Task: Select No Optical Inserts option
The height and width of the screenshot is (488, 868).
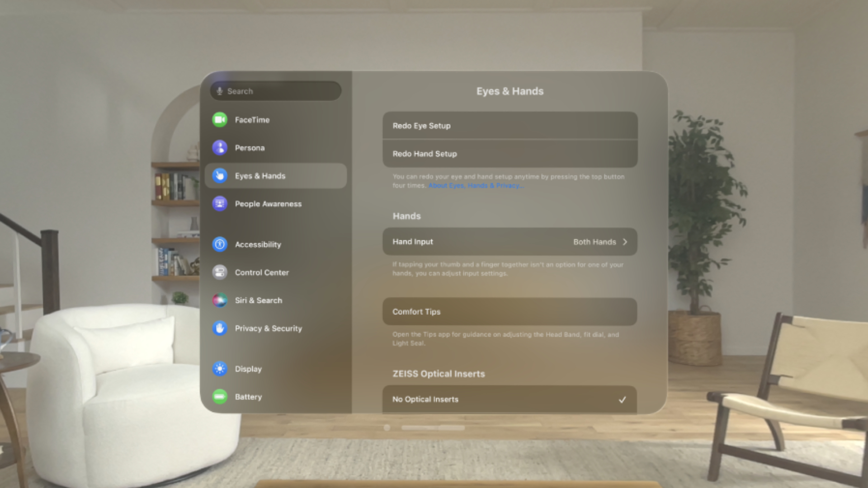Action: 509,399
